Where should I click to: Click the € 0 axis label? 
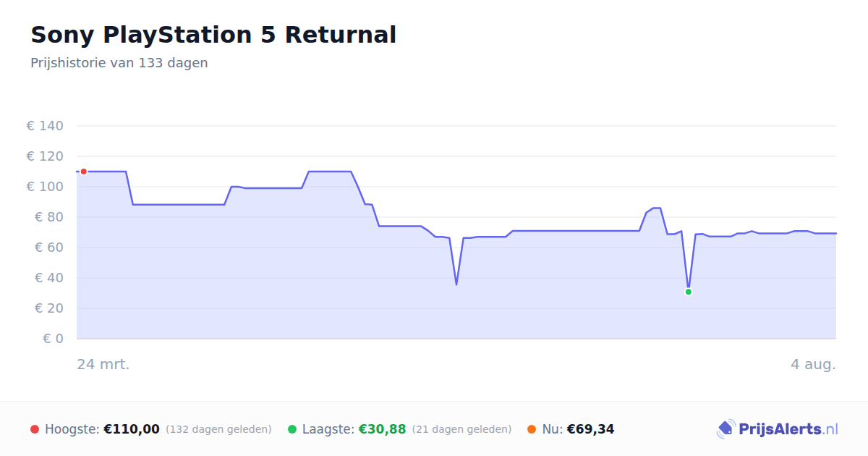54,339
